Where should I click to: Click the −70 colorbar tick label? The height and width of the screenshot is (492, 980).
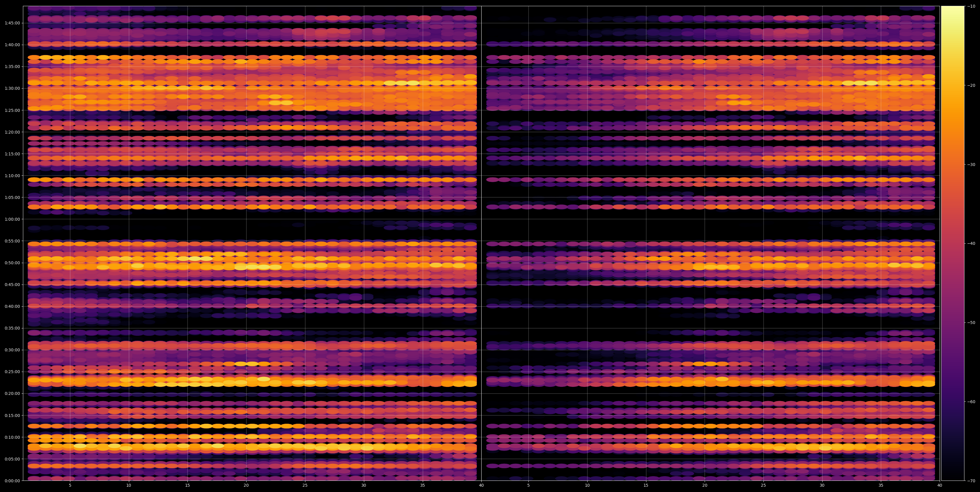pyautogui.click(x=971, y=481)
